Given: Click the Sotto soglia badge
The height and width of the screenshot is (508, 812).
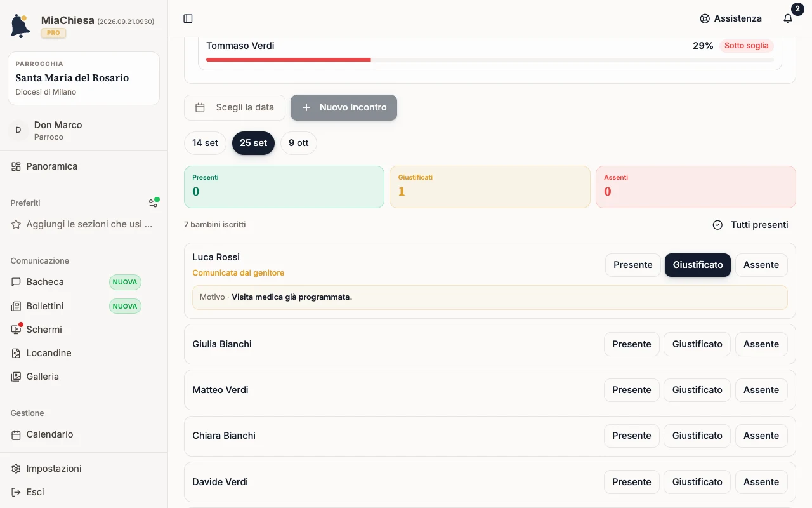Looking at the screenshot, I should click(747, 46).
